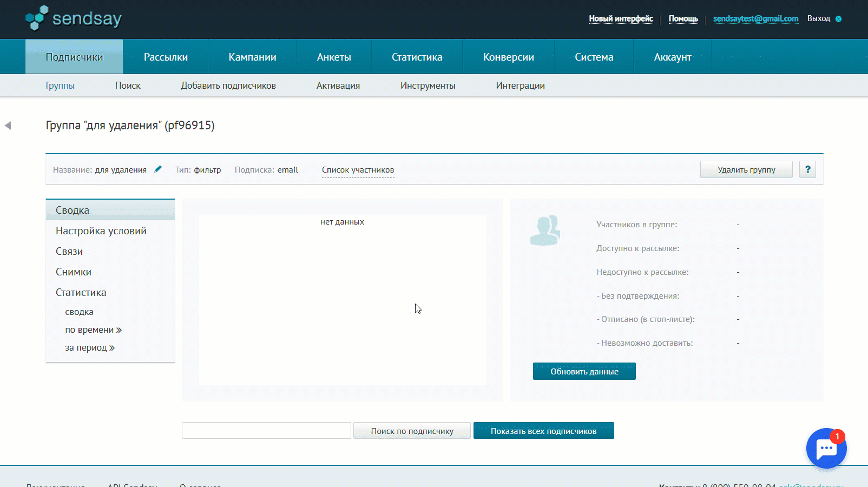This screenshot has width=868, height=487.
Task: Switch to the Статистика top tab
Action: (x=417, y=57)
